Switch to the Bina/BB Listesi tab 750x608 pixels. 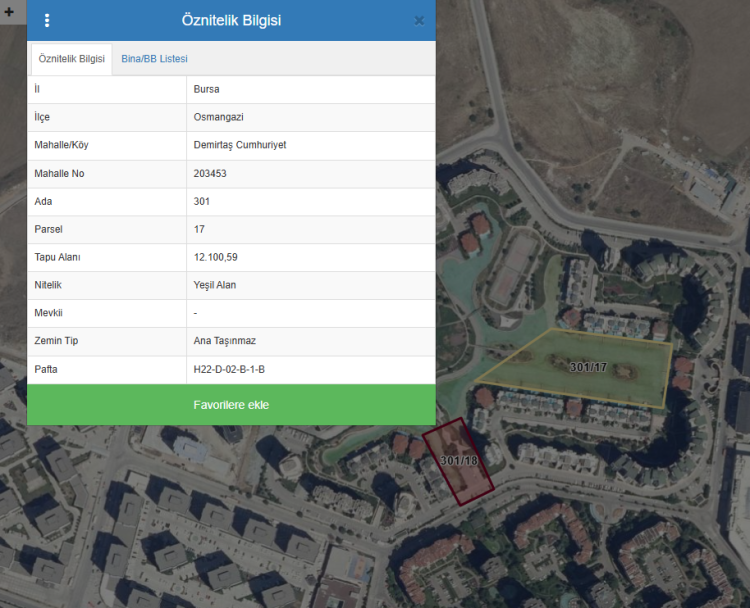click(154, 59)
